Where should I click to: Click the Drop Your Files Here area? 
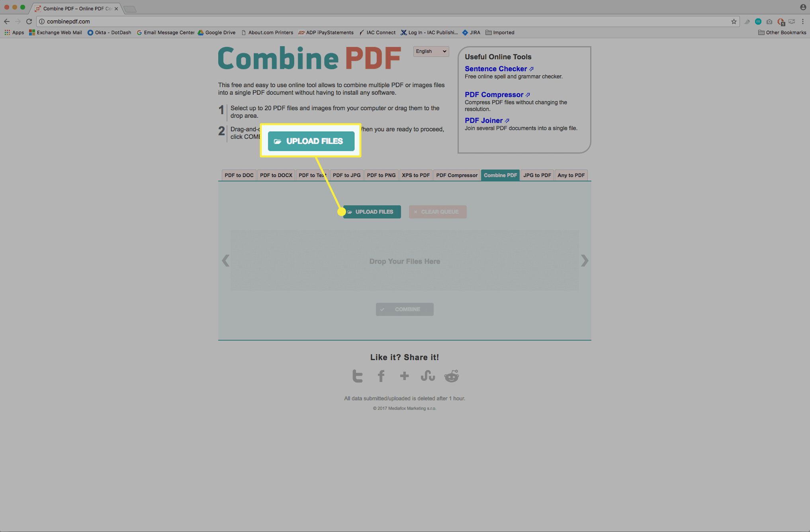[404, 260]
